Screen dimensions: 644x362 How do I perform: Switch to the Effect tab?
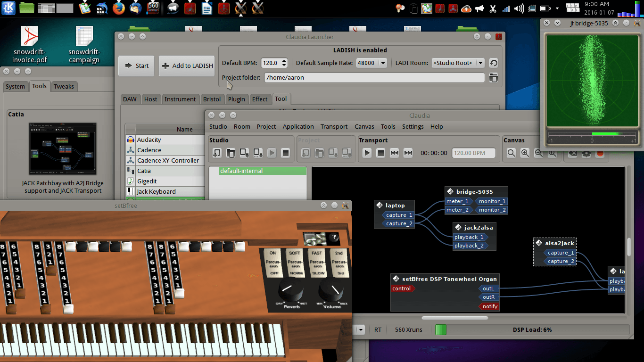pos(260,99)
